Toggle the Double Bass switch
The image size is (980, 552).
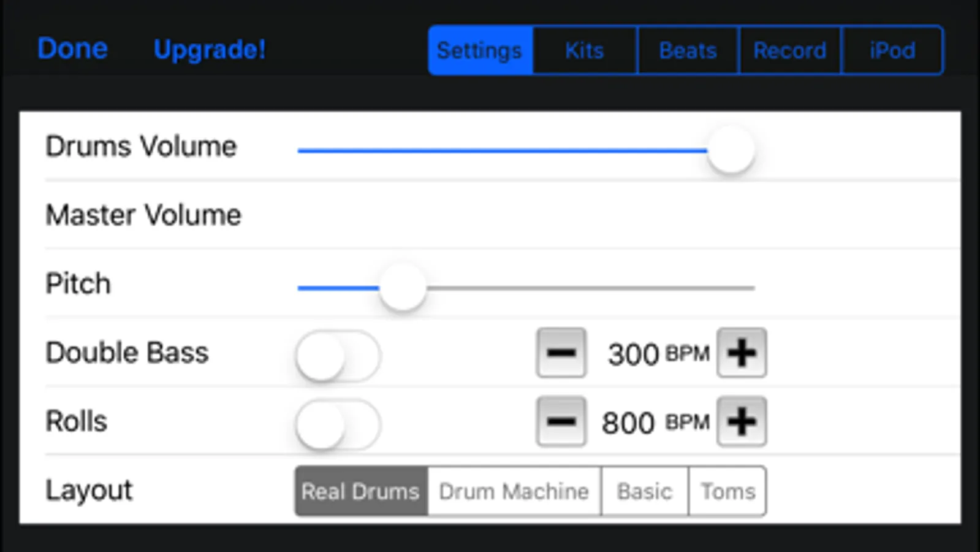click(338, 355)
